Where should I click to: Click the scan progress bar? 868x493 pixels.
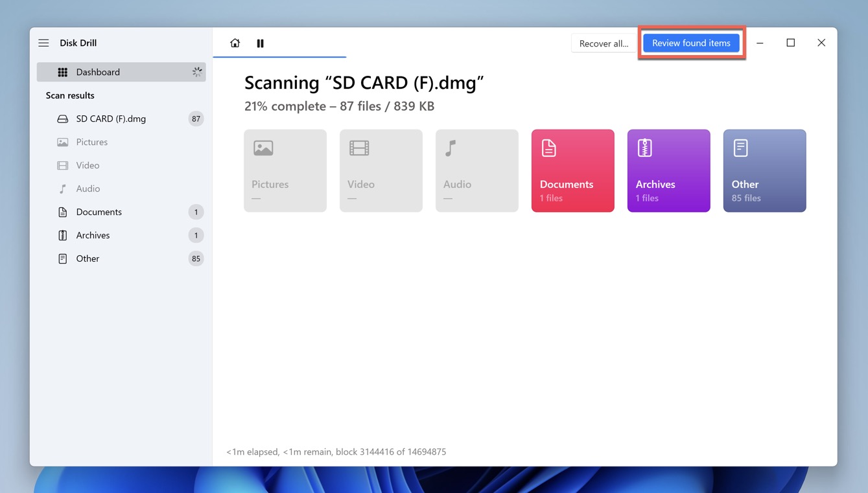[x=279, y=57]
